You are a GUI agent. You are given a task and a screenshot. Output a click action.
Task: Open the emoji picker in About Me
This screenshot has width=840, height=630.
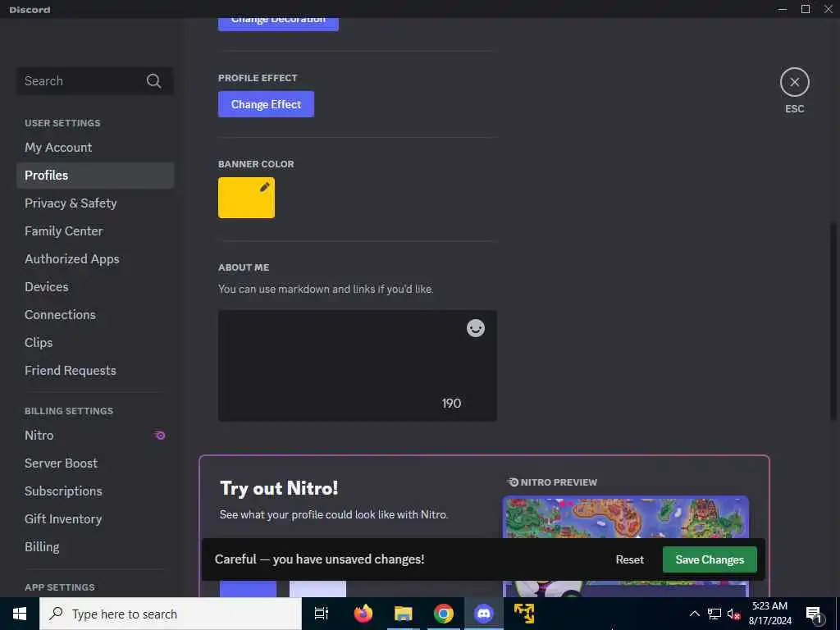click(x=475, y=328)
